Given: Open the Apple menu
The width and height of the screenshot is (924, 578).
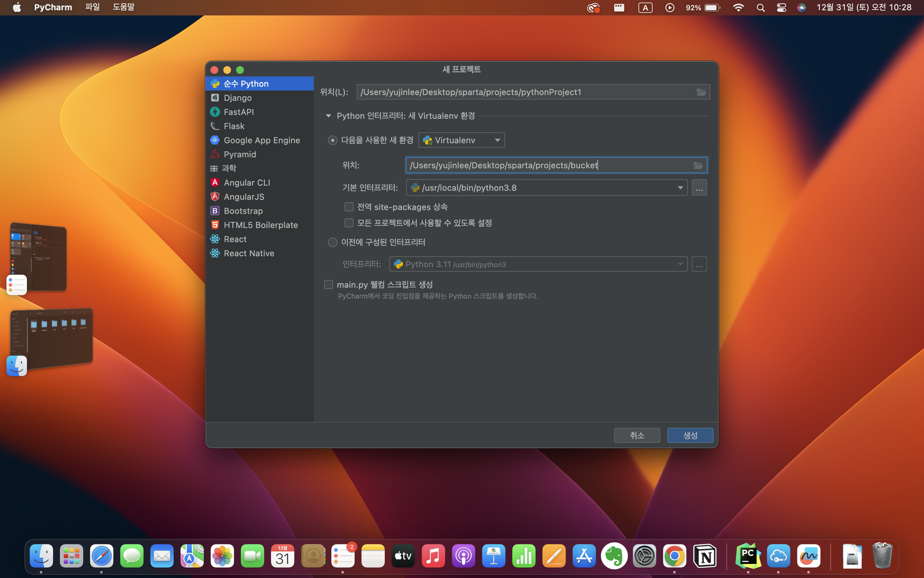Looking at the screenshot, I should (x=17, y=8).
